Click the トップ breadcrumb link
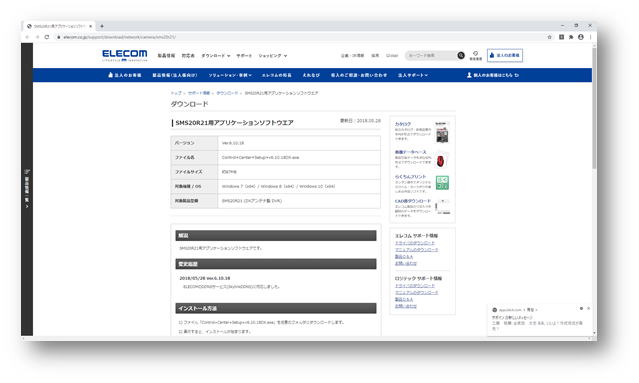Screen dimensions: 639x383 click(x=176, y=93)
